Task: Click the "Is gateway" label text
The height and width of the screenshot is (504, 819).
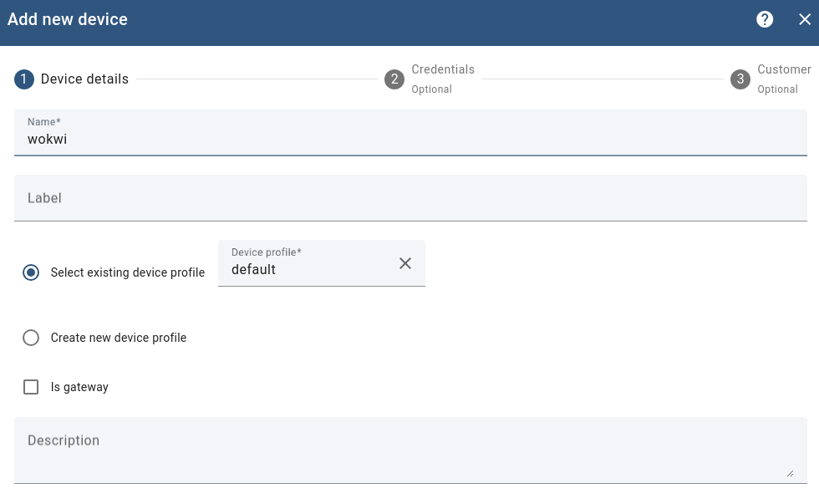Action: tap(79, 387)
